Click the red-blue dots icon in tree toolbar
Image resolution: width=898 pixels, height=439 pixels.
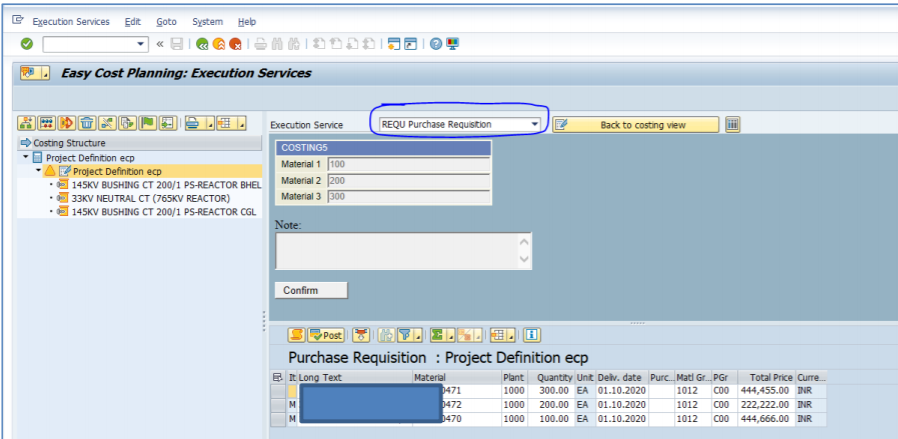[x=48, y=123]
